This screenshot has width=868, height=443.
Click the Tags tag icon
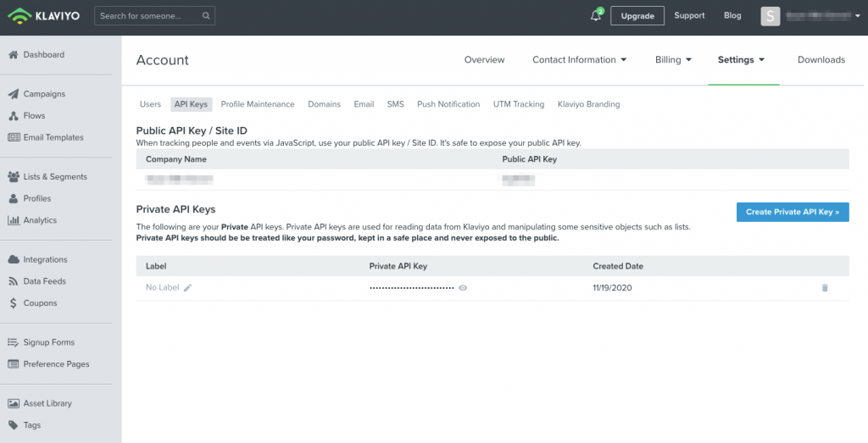click(x=14, y=424)
